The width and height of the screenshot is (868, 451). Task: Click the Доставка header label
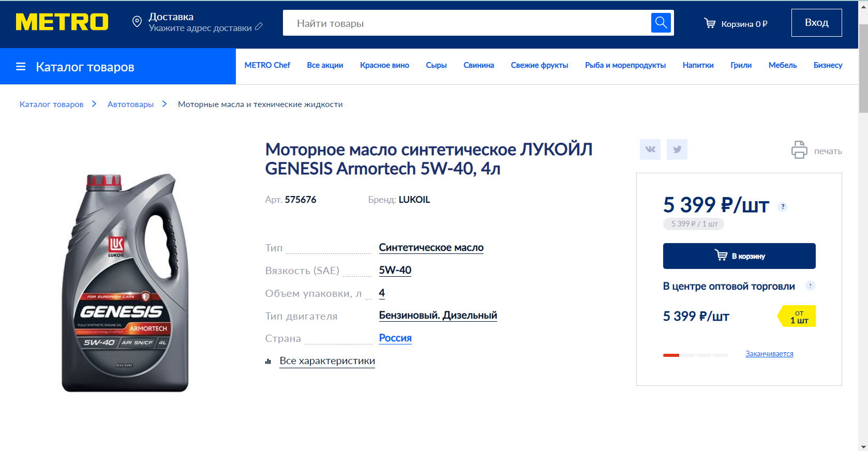171,17
